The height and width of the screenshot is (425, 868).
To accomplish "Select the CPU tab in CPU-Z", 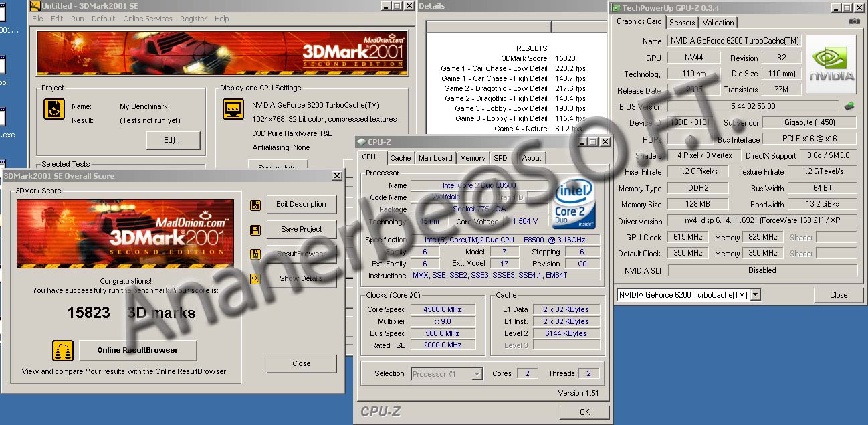I will [369, 157].
